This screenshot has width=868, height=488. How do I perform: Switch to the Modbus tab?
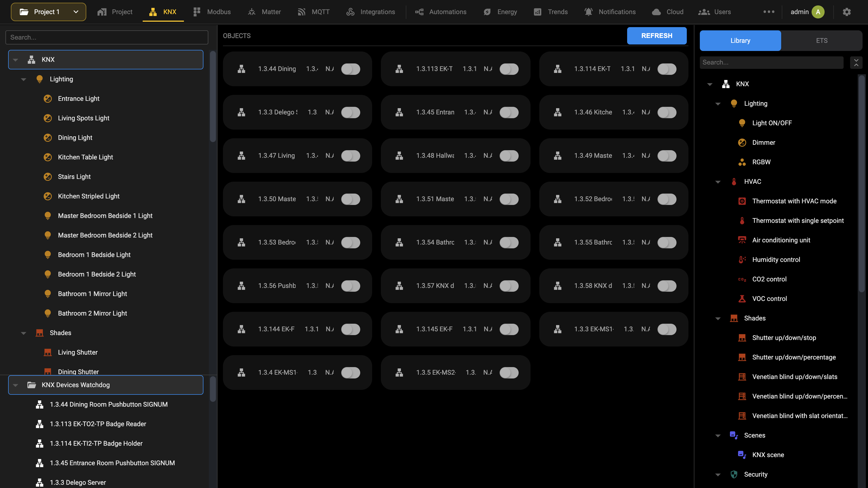coord(212,12)
